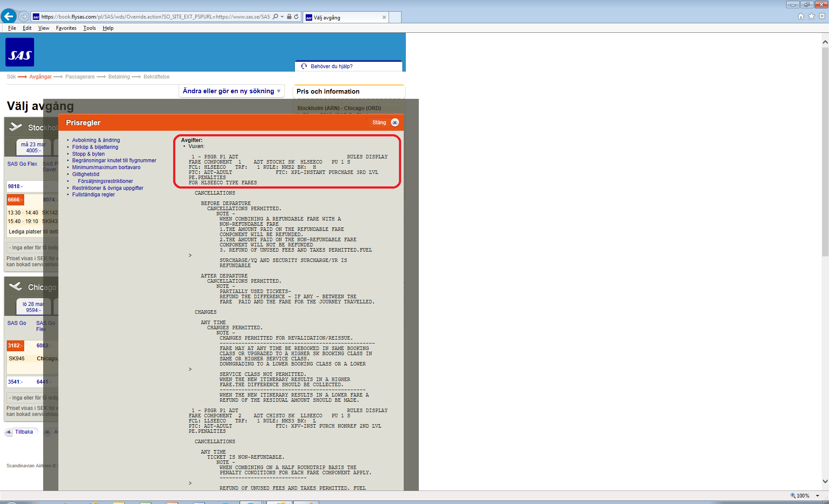Open address bar autocomplete dropdown arrow
Image resolution: width=829 pixels, height=504 pixels.
click(x=282, y=17)
